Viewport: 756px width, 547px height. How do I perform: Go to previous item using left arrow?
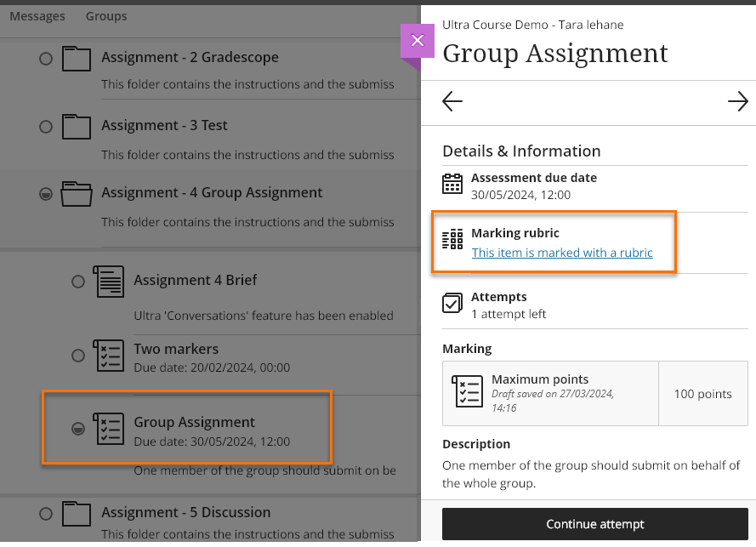tap(452, 102)
